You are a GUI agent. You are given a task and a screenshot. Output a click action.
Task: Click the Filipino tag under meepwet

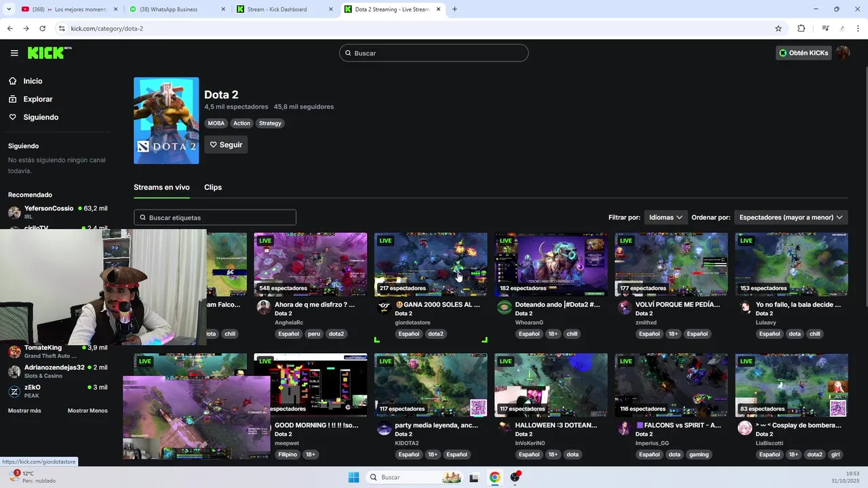coord(288,455)
